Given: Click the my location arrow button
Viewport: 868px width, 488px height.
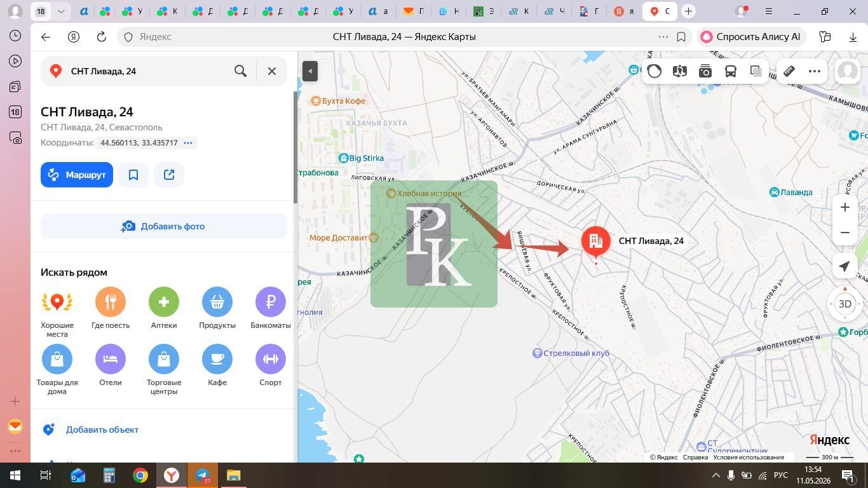Looking at the screenshot, I should (x=845, y=266).
